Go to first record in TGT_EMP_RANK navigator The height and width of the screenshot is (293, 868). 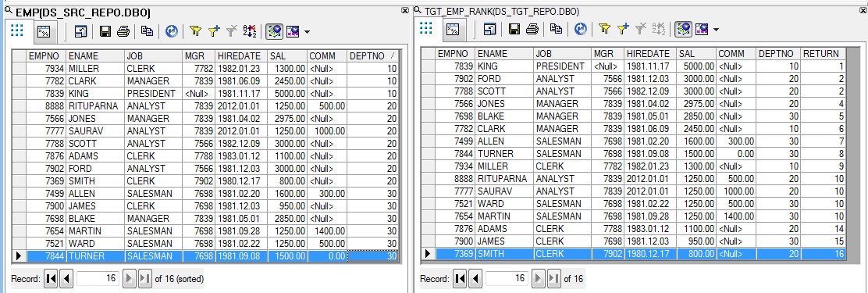point(459,279)
